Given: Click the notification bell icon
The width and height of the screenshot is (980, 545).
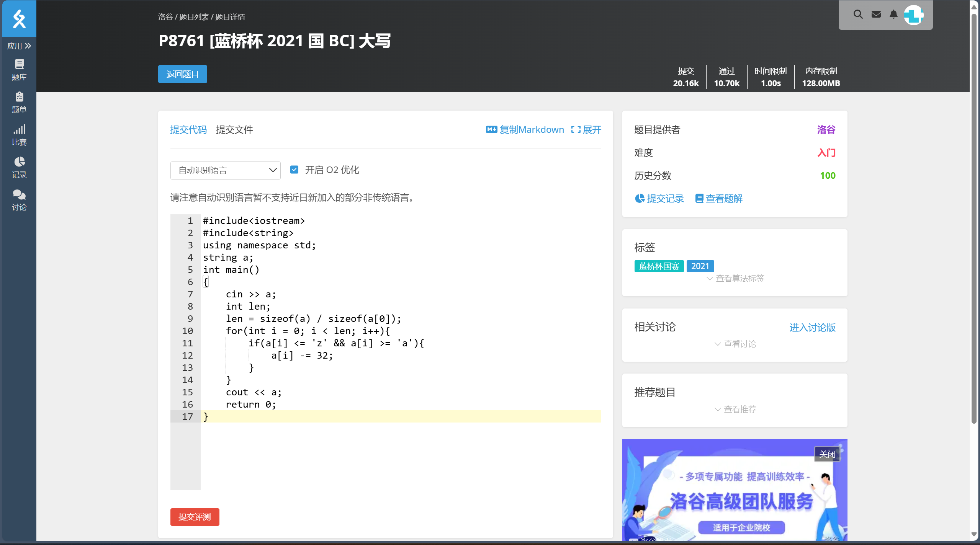Looking at the screenshot, I should click(893, 15).
